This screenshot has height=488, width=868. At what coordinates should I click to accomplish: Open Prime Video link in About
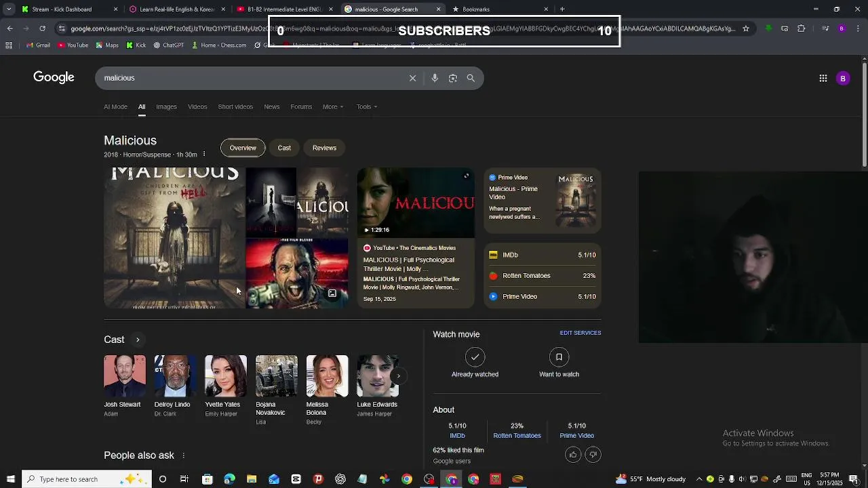576,435
